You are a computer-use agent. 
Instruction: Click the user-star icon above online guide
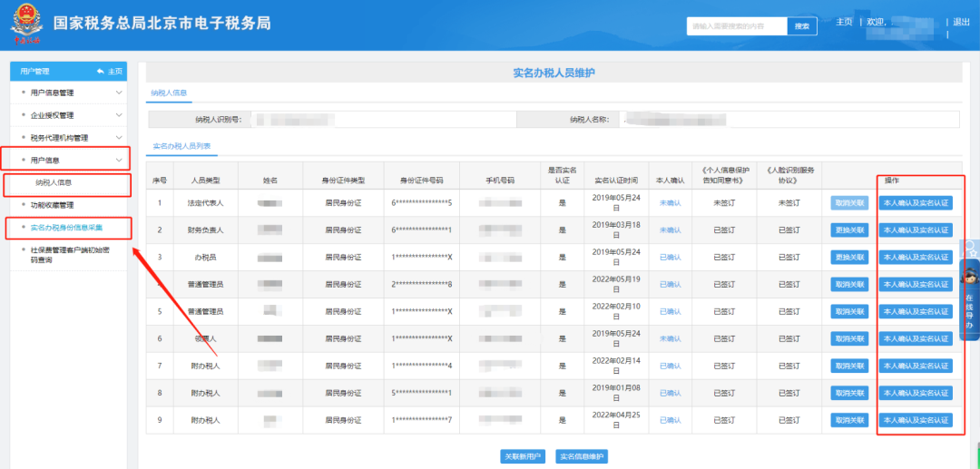click(x=969, y=248)
